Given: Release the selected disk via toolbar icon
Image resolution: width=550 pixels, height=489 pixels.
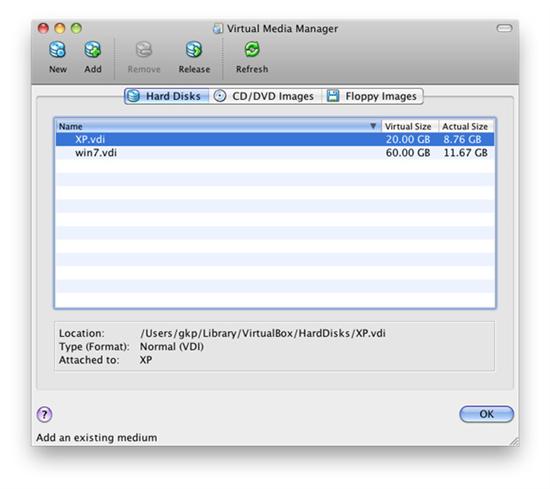Looking at the screenshot, I should coord(194,50).
